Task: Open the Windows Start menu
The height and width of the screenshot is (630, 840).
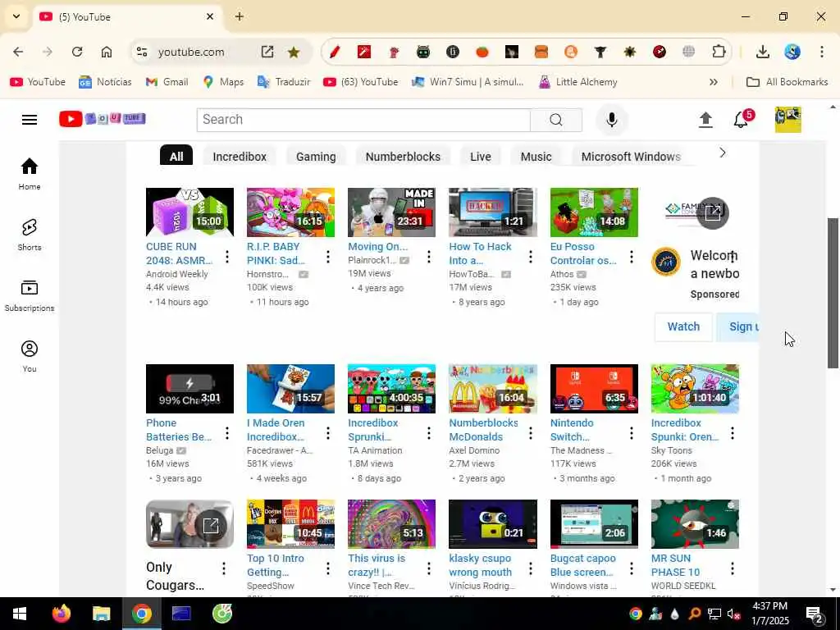Action: (20, 614)
